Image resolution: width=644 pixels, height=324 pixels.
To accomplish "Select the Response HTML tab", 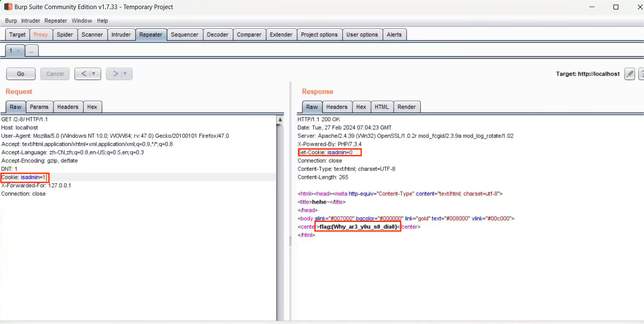I will coord(382,107).
